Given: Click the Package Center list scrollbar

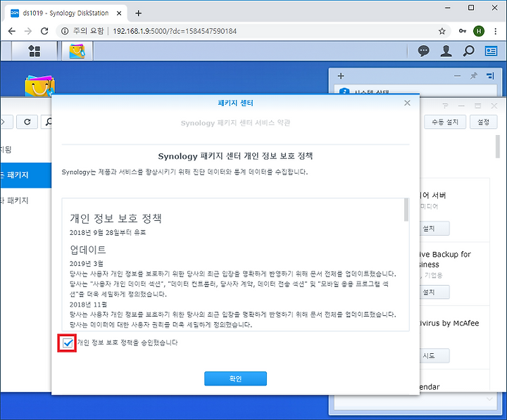Looking at the screenshot, I should click(x=498, y=146).
